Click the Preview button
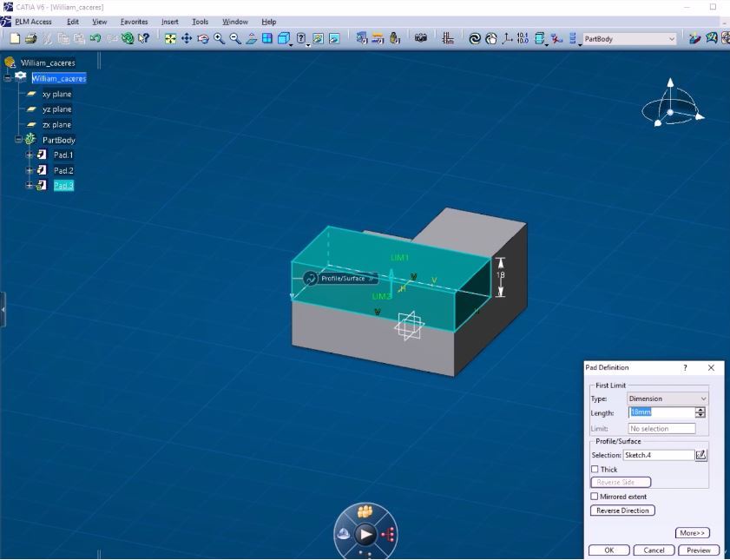The image size is (730, 560). pos(699,550)
